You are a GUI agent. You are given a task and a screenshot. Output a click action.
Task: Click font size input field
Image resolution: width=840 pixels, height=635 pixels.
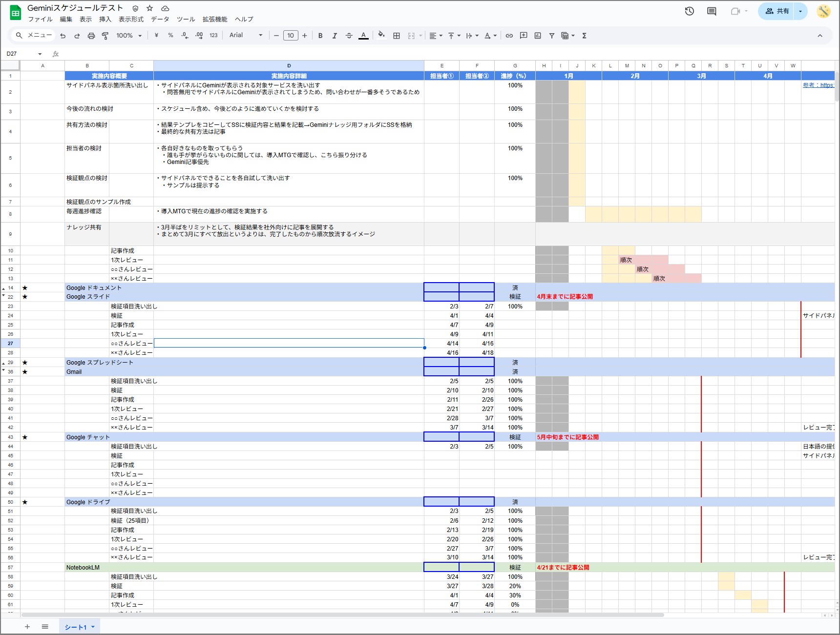[x=291, y=36]
